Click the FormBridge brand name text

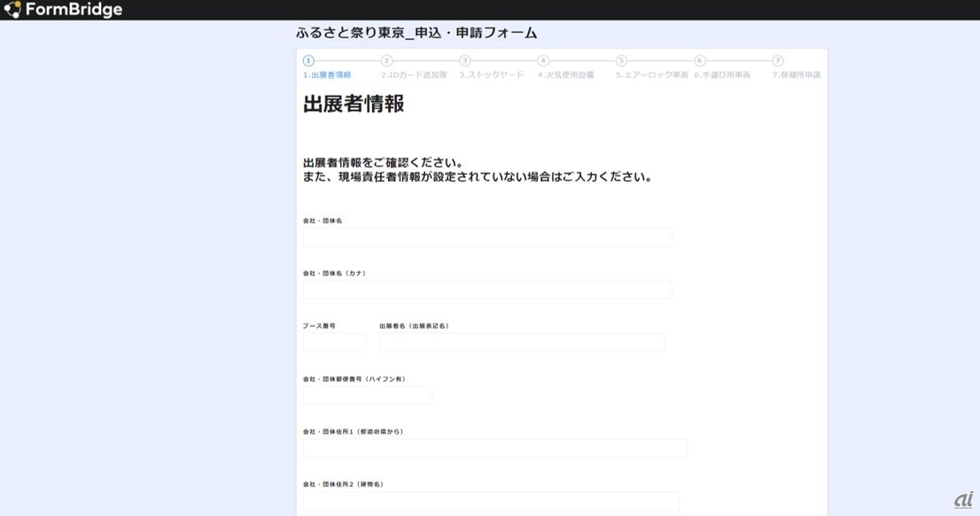(74, 10)
